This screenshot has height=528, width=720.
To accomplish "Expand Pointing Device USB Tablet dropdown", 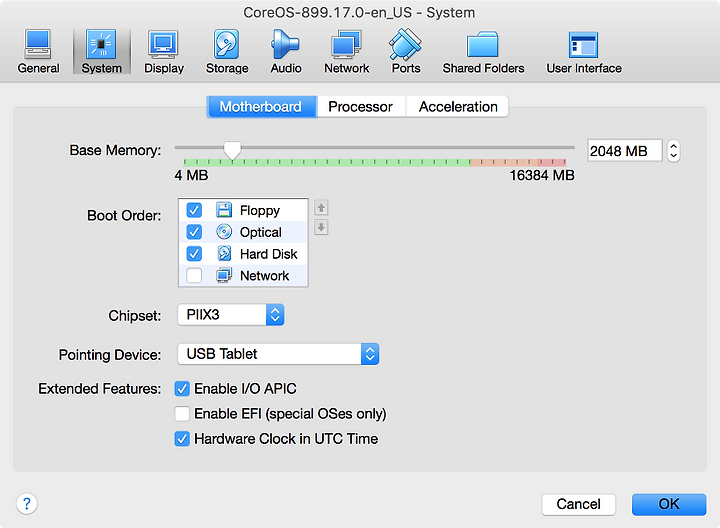I will pos(278,354).
